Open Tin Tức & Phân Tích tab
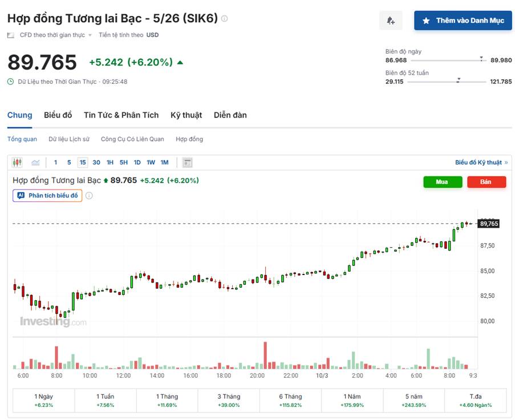The height and width of the screenshot is (420, 515). point(121,115)
